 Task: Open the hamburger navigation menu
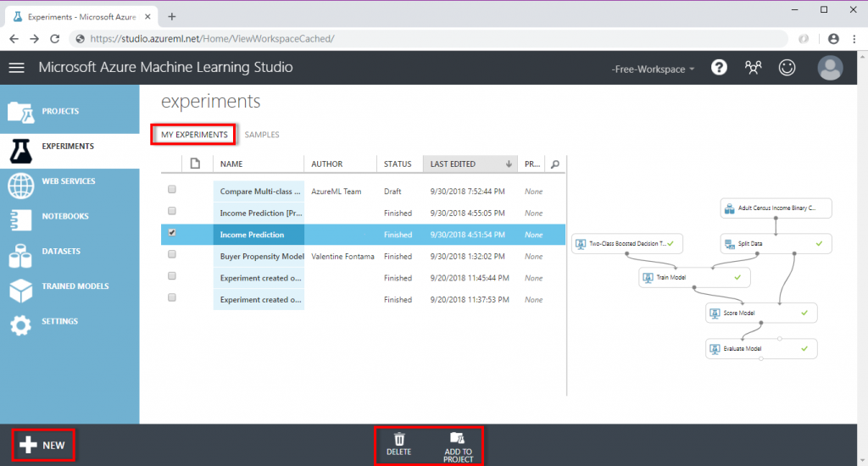click(17, 68)
